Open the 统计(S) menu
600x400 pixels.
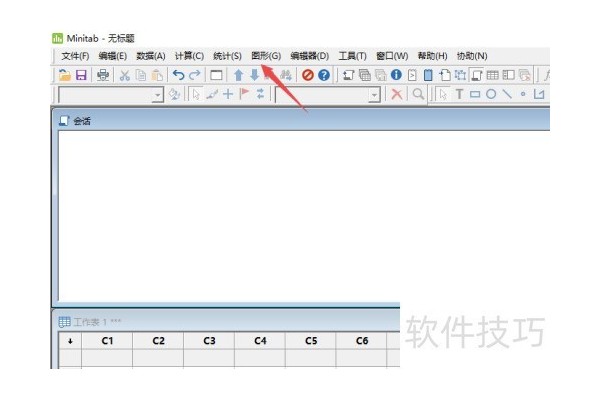click(227, 56)
